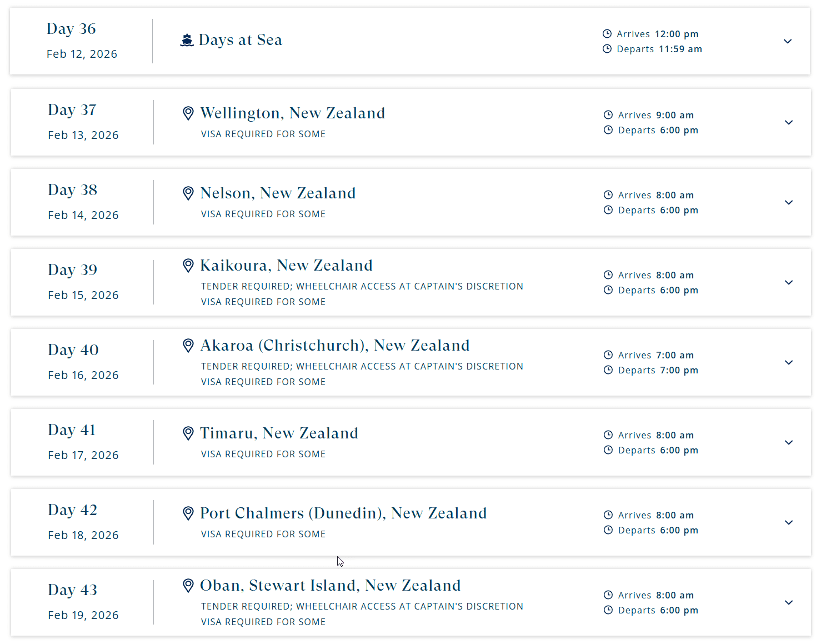
Task: Open the Port Chalmers (Dunedin), New Zealand heading
Action: (x=343, y=513)
